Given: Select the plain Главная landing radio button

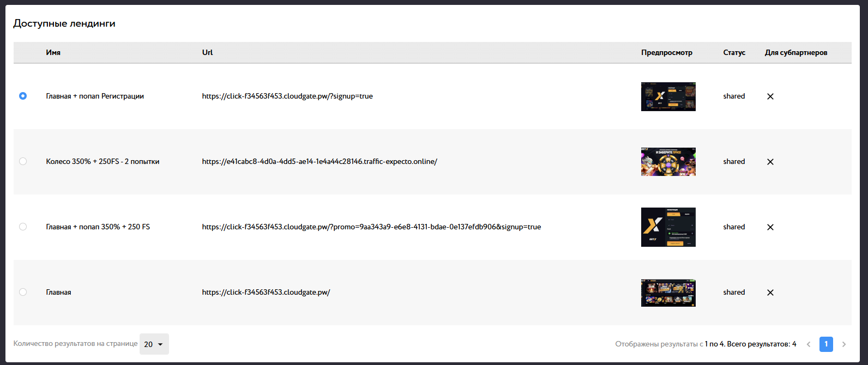Looking at the screenshot, I should point(23,292).
